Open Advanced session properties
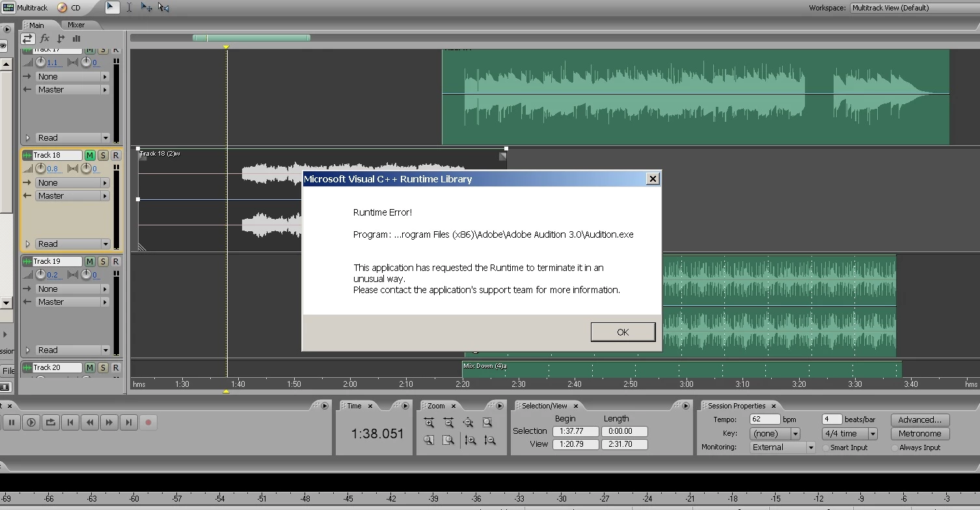The width and height of the screenshot is (980, 510). click(x=919, y=420)
